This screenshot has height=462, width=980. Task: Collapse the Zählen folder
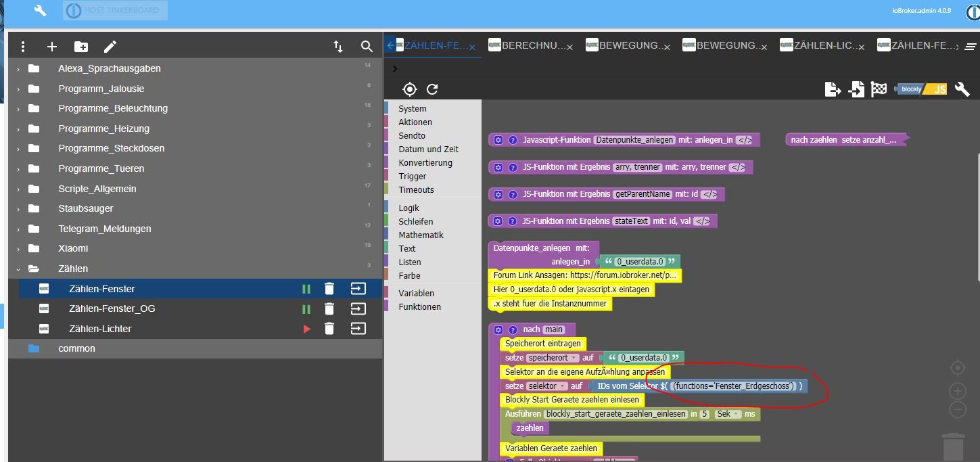pyautogui.click(x=18, y=269)
